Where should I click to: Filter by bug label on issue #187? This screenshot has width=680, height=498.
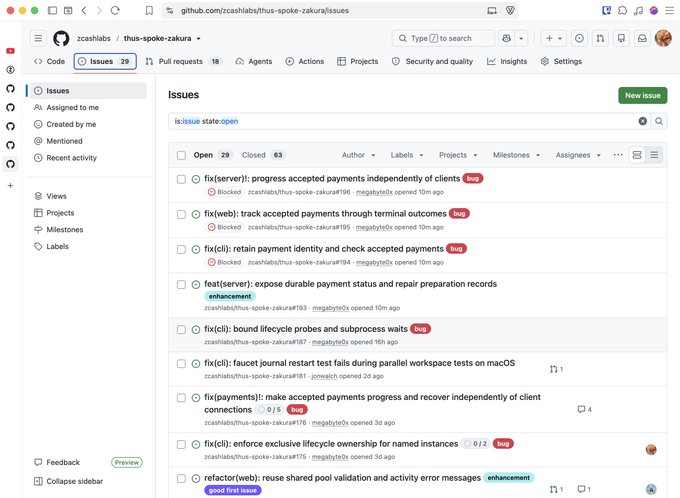coord(420,329)
